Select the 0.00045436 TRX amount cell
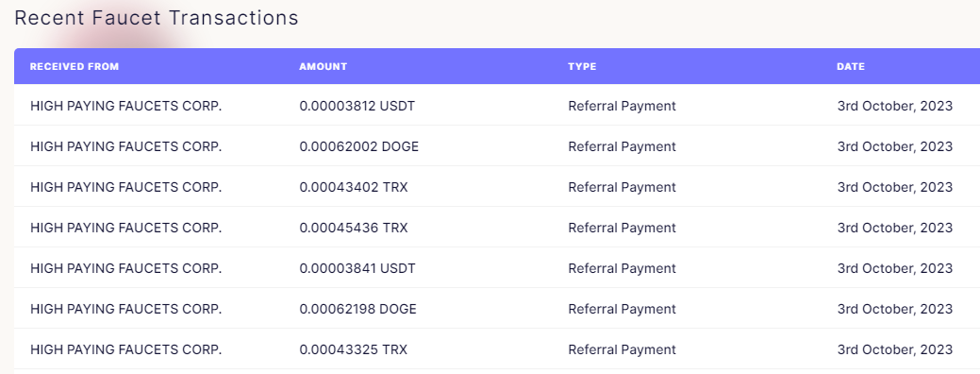 tap(353, 228)
